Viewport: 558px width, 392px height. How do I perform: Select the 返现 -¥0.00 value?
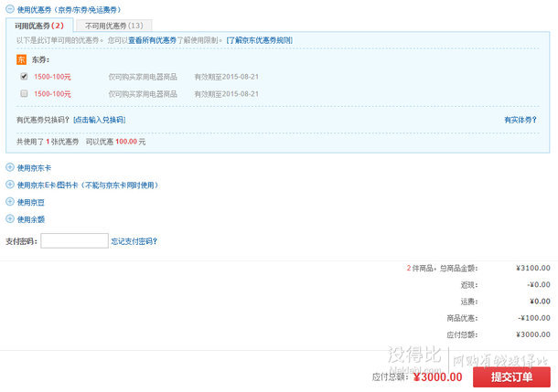pos(539,285)
